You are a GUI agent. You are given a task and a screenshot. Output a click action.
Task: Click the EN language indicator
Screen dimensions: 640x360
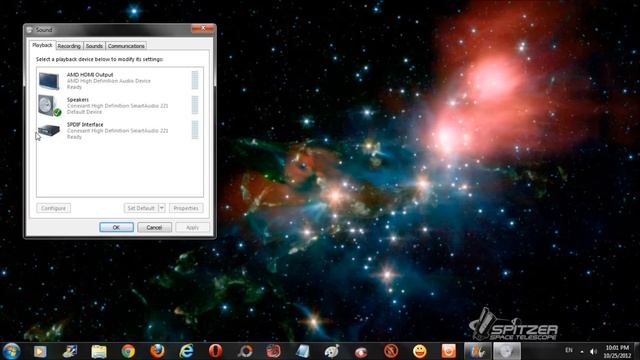pos(569,350)
